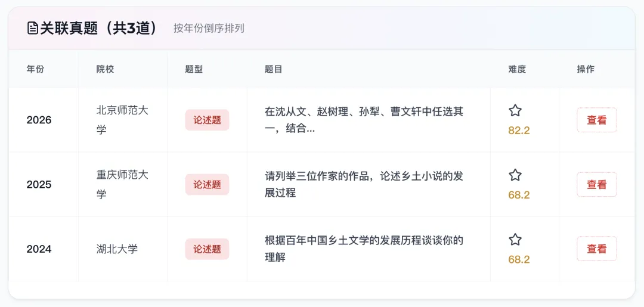Click the 院校 column header
The width and height of the screenshot is (644, 307).
[105, 69]
